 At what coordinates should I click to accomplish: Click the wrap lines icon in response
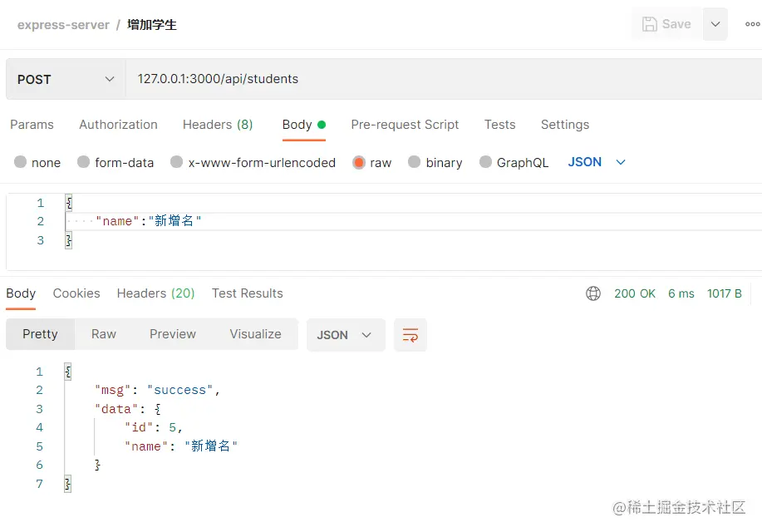(410, 335)
